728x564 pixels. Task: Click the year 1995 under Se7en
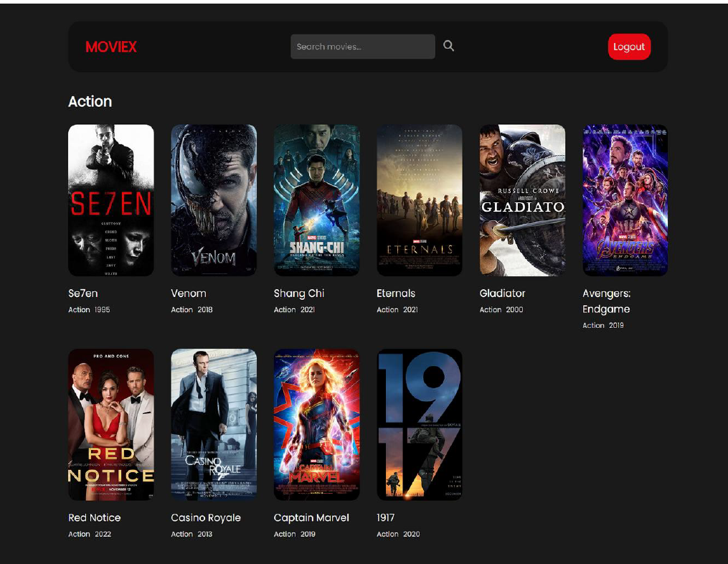[x=102, y=309]
